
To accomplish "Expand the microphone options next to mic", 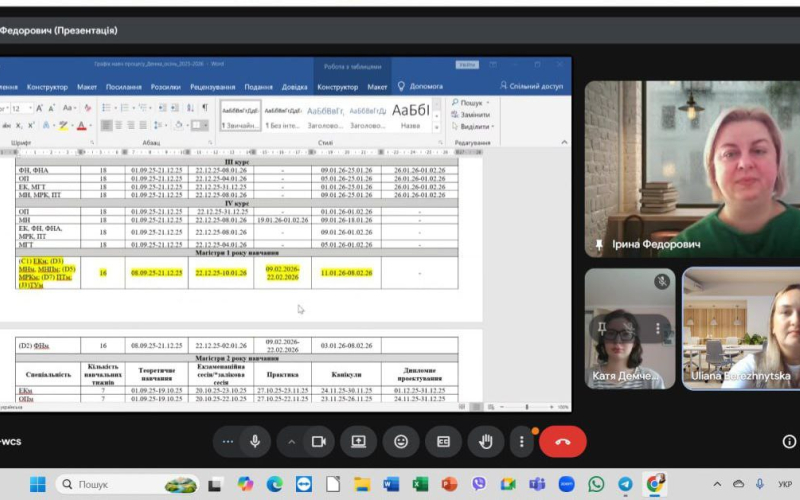I will [x=228, y=441].
